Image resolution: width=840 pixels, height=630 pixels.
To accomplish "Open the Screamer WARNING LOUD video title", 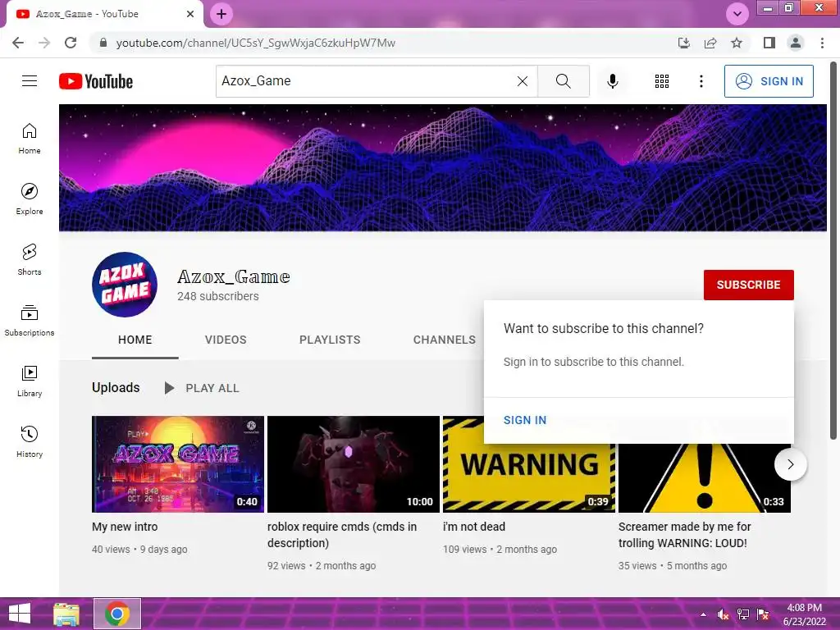I will [685, 535].
